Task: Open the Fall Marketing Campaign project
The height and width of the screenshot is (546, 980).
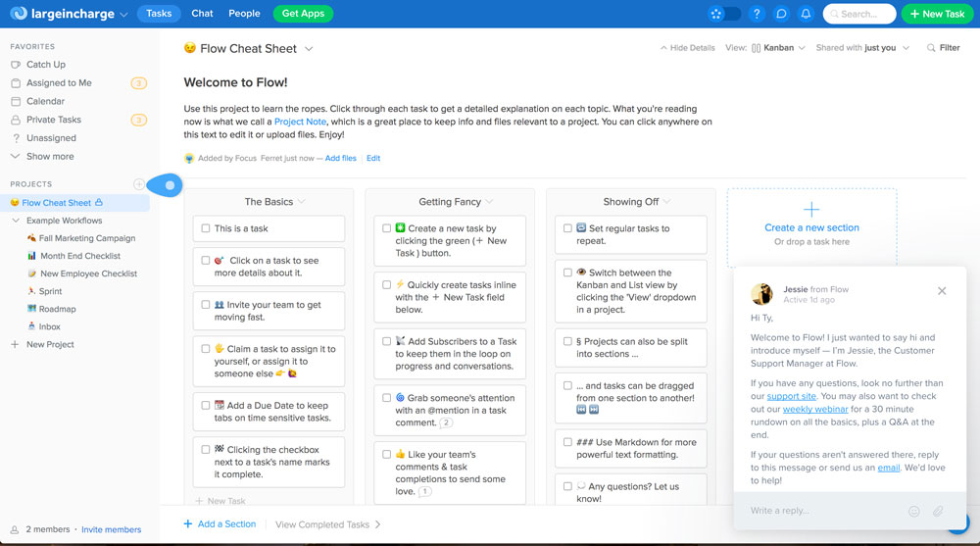Action: coord(87,238)
